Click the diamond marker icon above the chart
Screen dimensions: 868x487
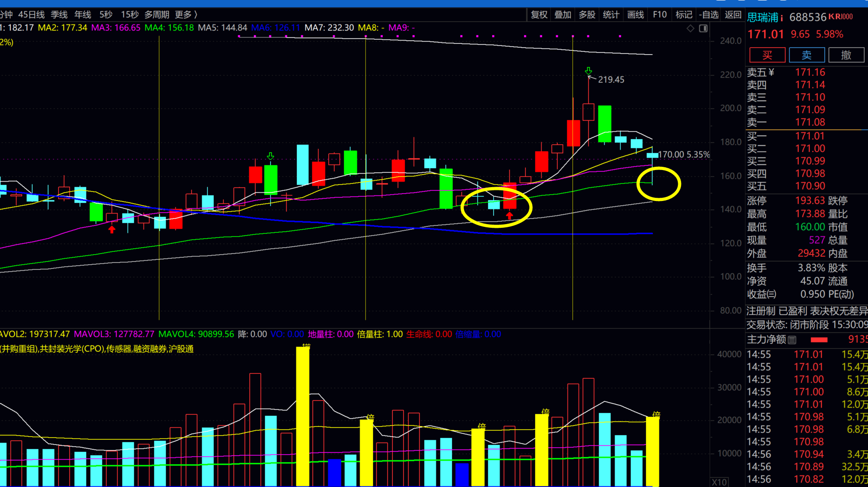tap(690, 29)
